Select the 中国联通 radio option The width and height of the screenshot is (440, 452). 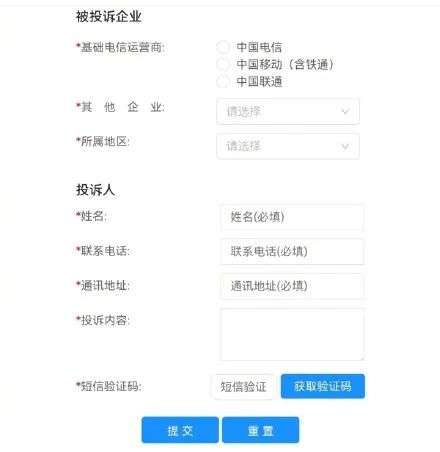(x=223, y=81)
